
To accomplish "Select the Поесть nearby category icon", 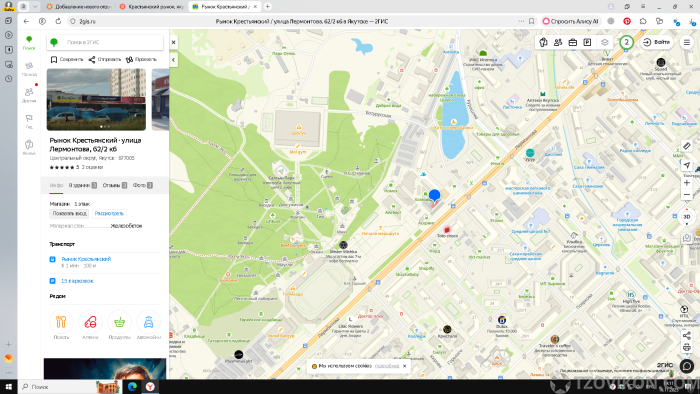I will tap(61, 322).
